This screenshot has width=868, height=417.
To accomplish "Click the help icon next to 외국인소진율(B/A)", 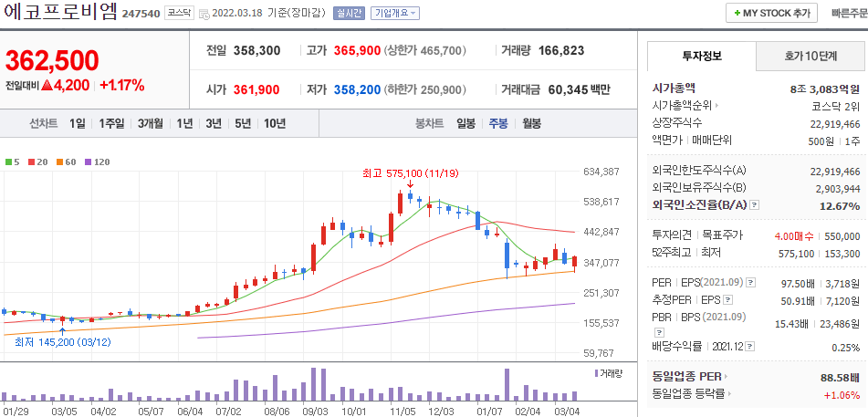I will click(x=754, y=205).
